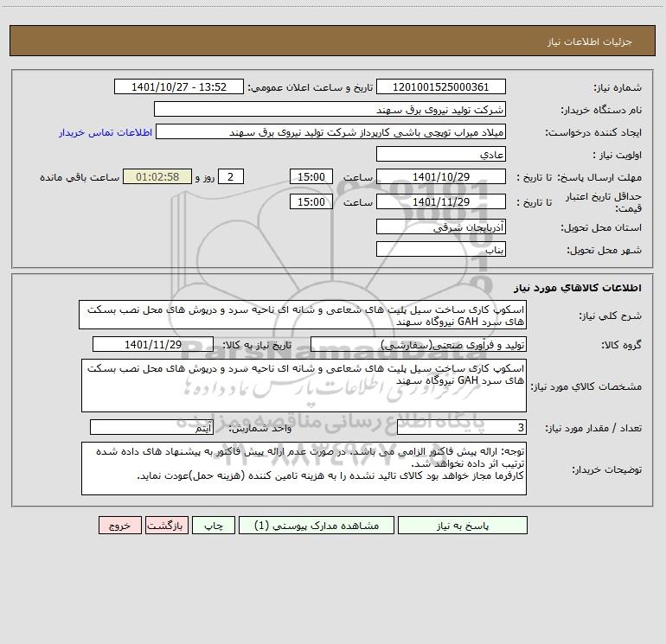Click the label استان محل تحویل:
The height and width of the screenshot is (644, 666).
pos(601,228)
